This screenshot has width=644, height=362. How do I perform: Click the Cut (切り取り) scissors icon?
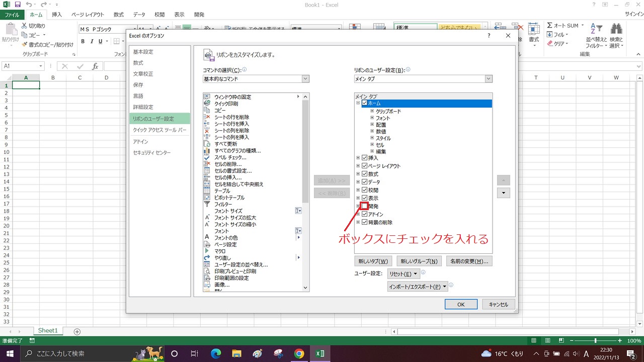point(24,26)
